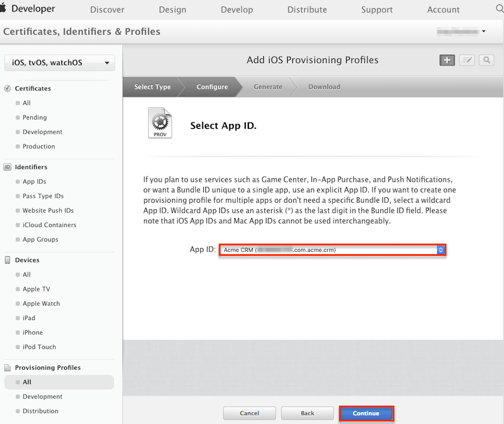Click the Continue button
Viewport: 504px width, 424px height.
[366, 413]
